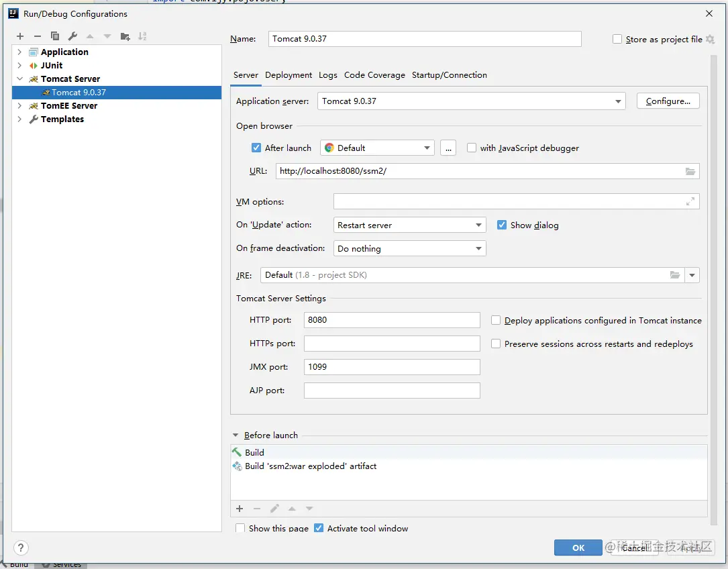Toggle Store as project file checkbox
Viewport: 728px width, 569px height.
pos(617,40)
